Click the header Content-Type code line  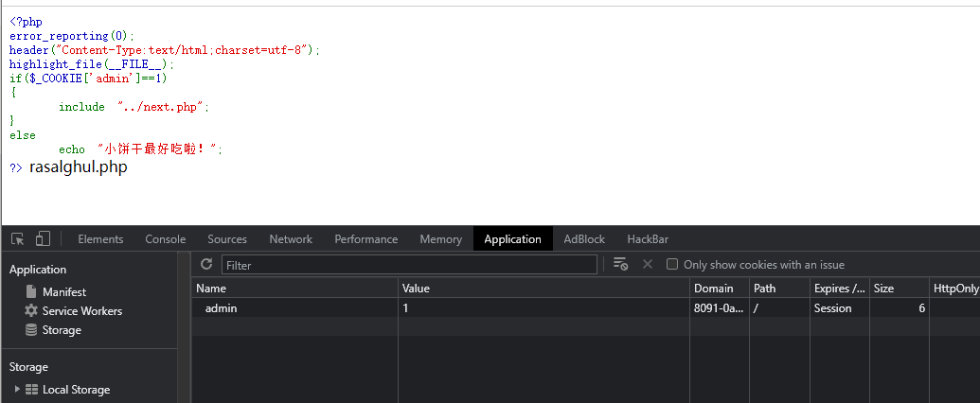pyautogui.click(x=165, y=50)
